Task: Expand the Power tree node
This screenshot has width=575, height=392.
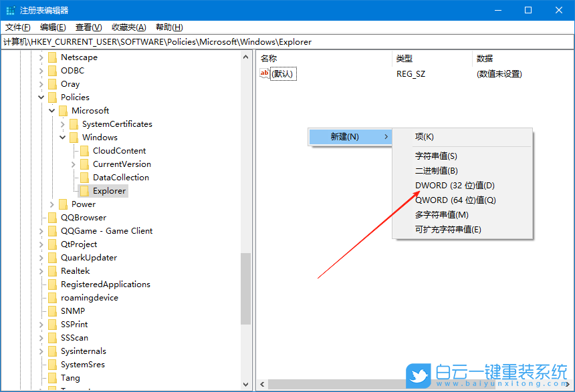Action: 52,204
